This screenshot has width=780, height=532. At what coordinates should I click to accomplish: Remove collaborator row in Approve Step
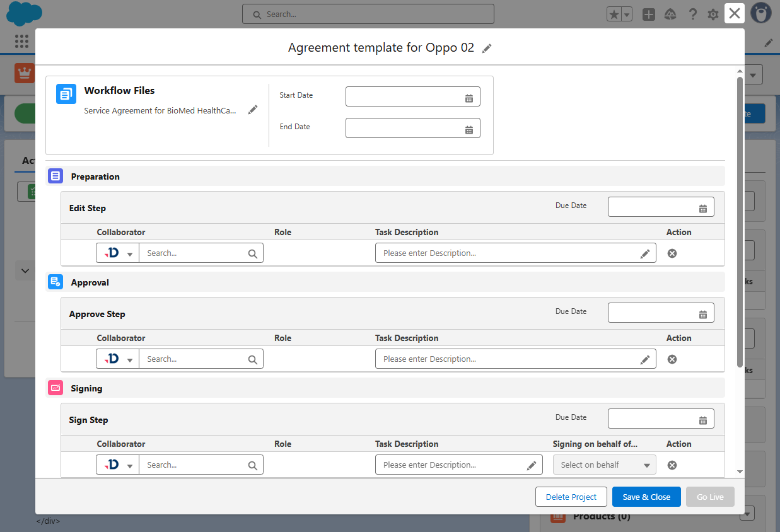click(672, 359)
